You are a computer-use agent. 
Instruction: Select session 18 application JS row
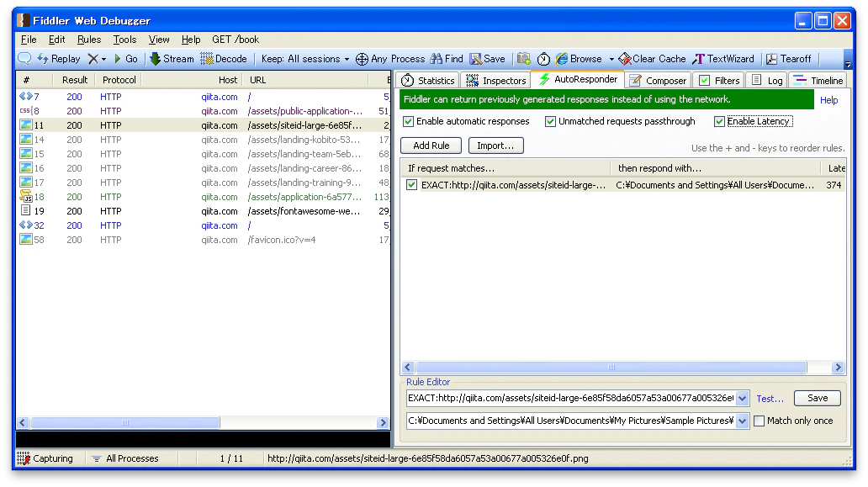pos(204,197)
